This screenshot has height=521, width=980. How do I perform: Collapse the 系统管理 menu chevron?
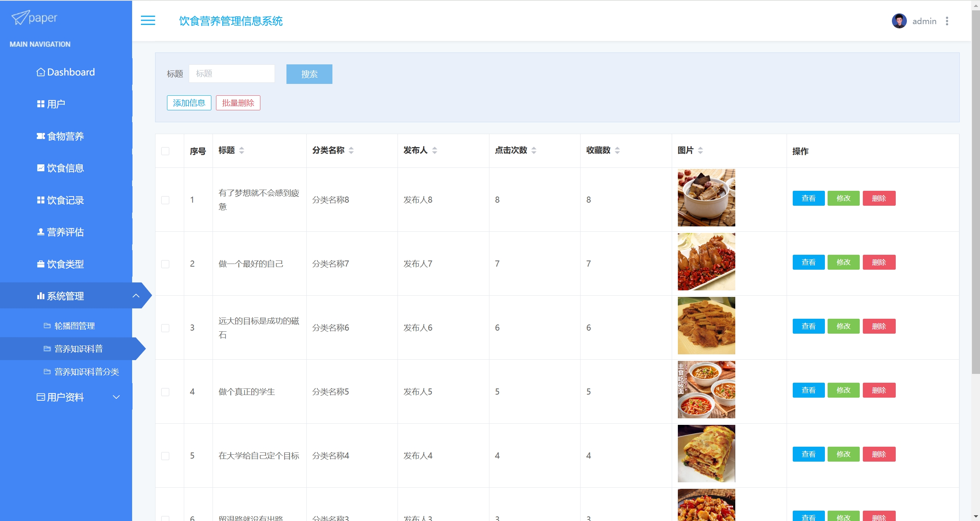tap(136, 296)
